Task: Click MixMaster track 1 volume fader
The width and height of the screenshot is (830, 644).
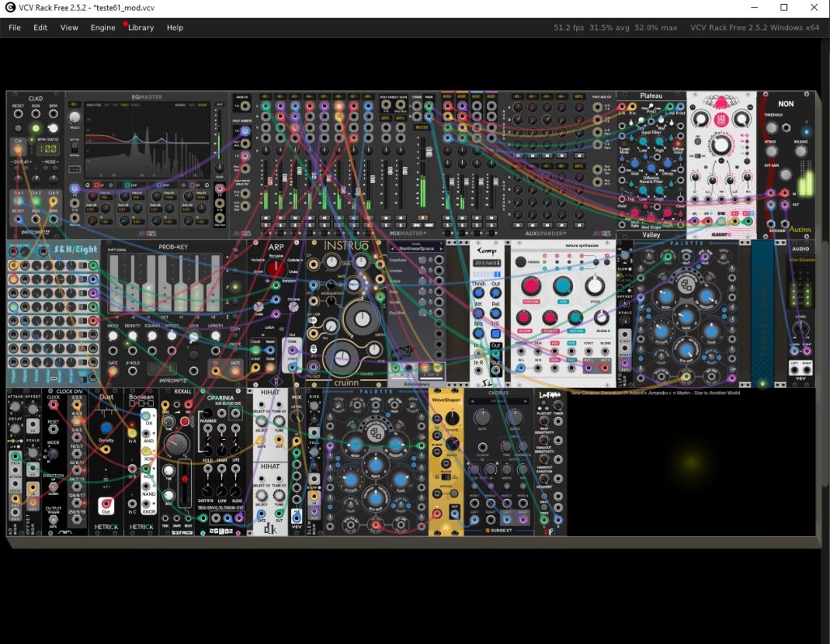Action: 269,181
